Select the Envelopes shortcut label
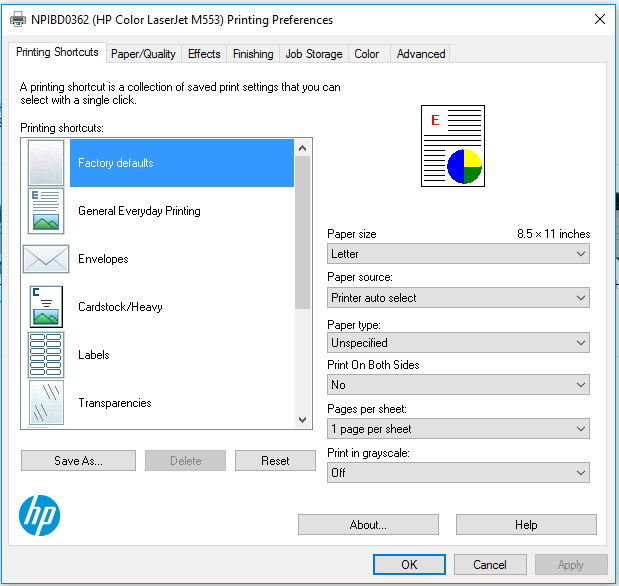This screenshot has height=586, width=619. point(103,259)
